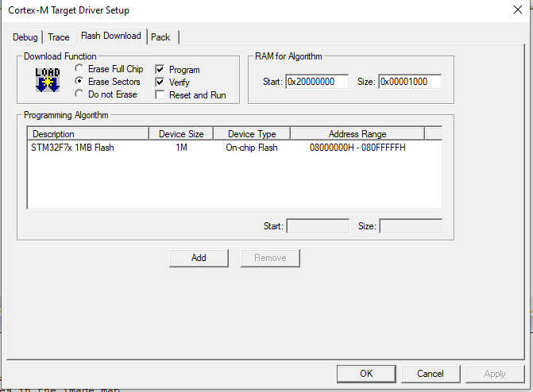
Task: Click the Device Size column header
Action: tap(181, 134)
